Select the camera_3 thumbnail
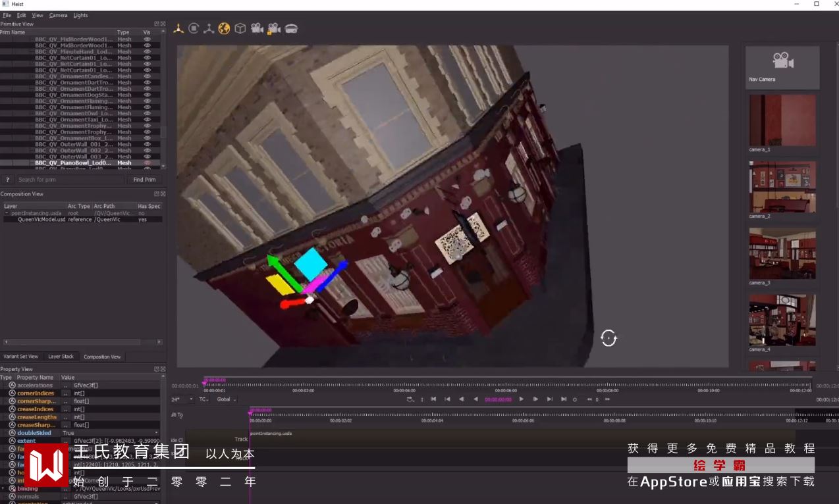Screen dimensions: 839x504 [782, 253]
